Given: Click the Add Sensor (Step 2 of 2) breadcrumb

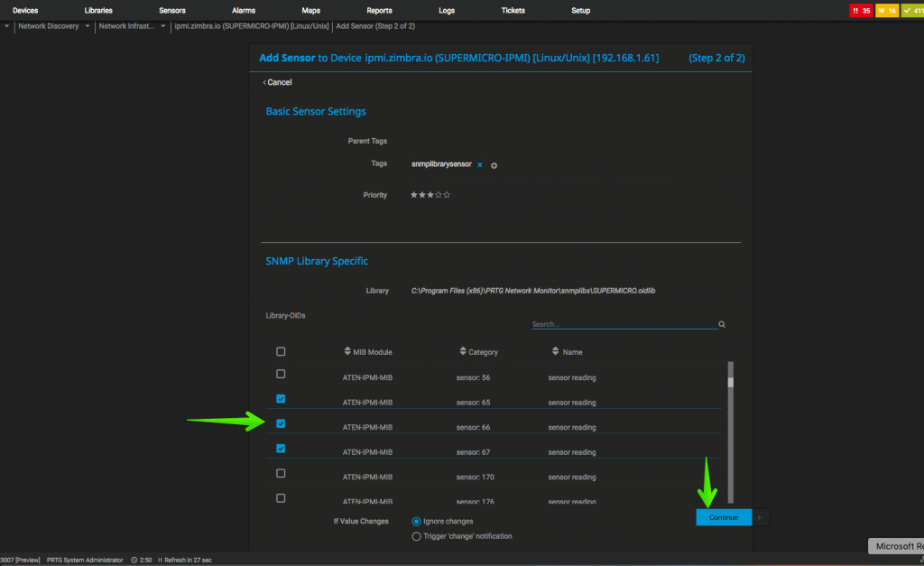Looking at the screenshot, I should (x=375, y=26).
